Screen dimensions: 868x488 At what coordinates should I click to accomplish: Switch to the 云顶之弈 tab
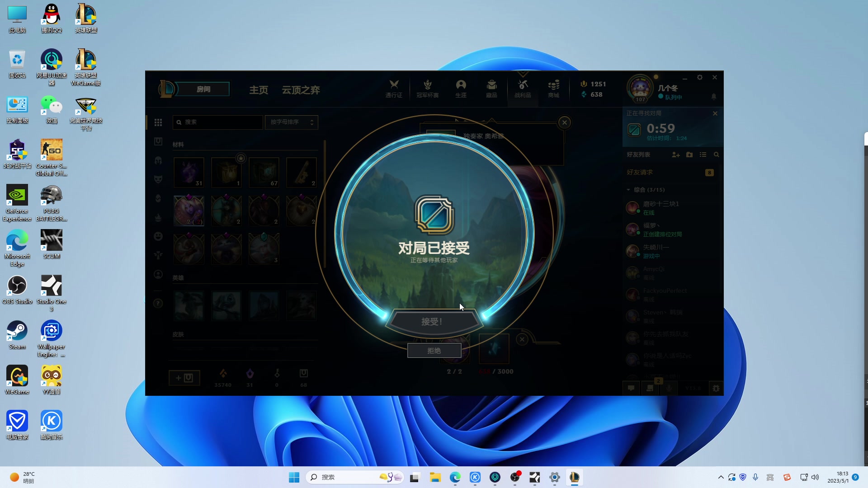[x=301, y=90]
